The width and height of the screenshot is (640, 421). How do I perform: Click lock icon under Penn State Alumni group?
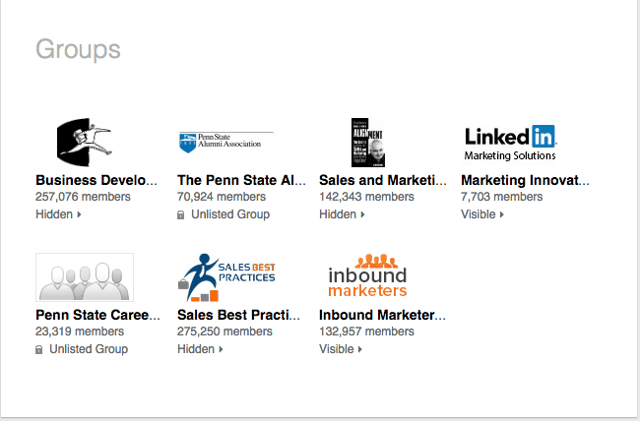click(181, 214)
